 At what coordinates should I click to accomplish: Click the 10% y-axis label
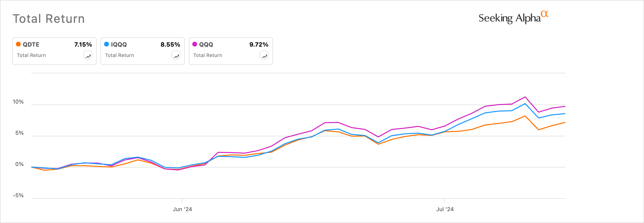(18, 102)
